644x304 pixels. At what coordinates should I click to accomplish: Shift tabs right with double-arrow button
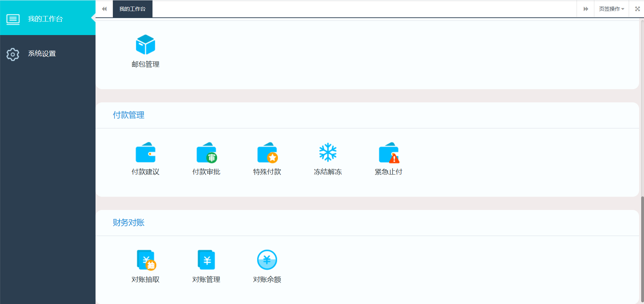(586, 9)
